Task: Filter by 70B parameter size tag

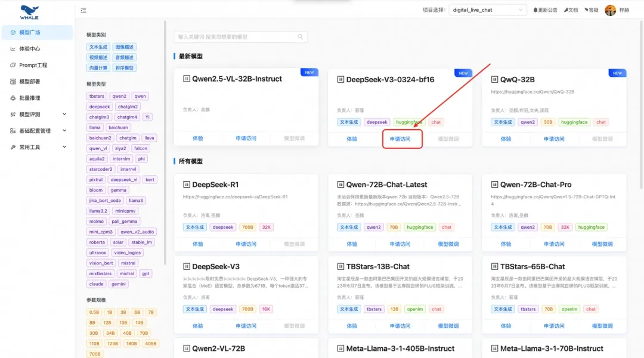Action: (144, 334)
